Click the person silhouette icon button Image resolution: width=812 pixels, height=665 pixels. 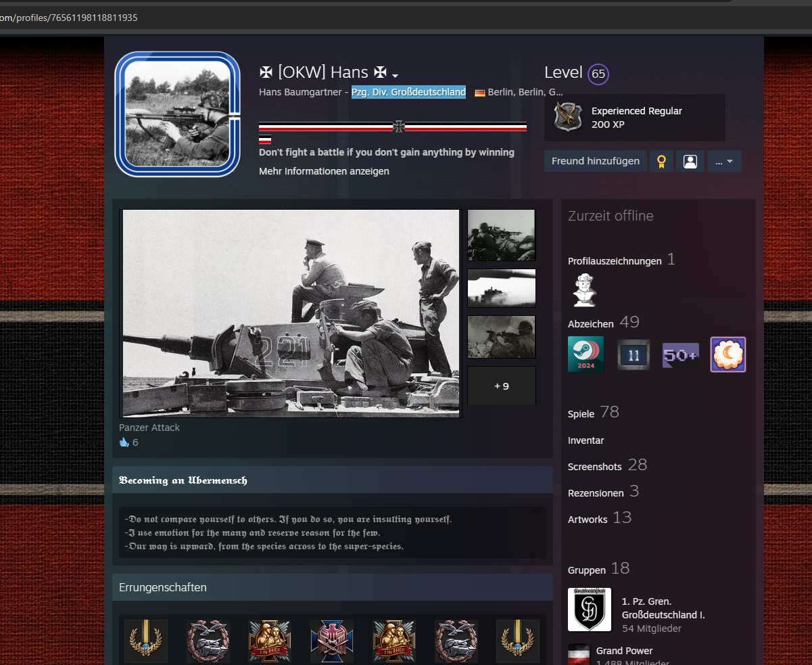690,162
